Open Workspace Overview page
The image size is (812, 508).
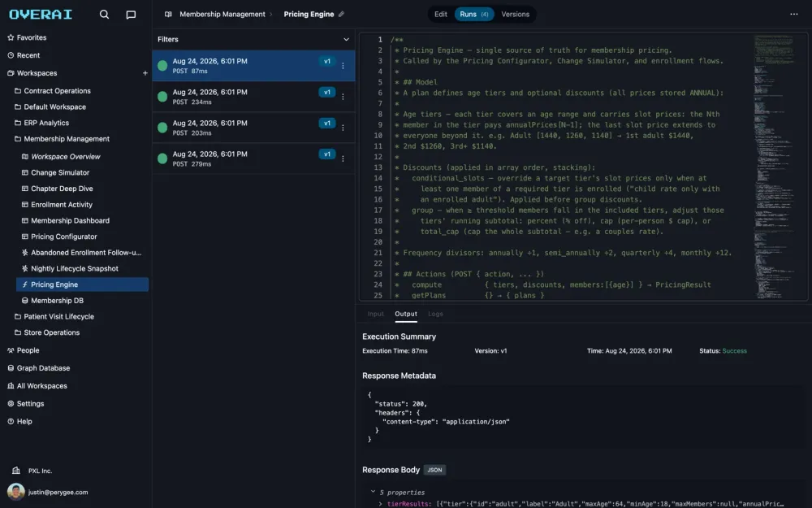click(65, 157)
